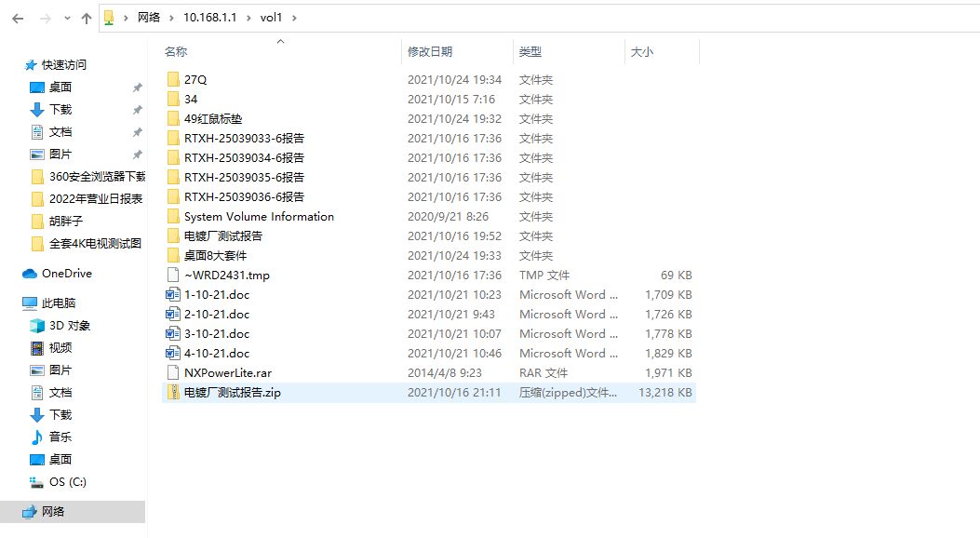This screenshot has width=980, height=538.
Task: Open pinned 下载 under quick access
Action: (x=60, y=110)
